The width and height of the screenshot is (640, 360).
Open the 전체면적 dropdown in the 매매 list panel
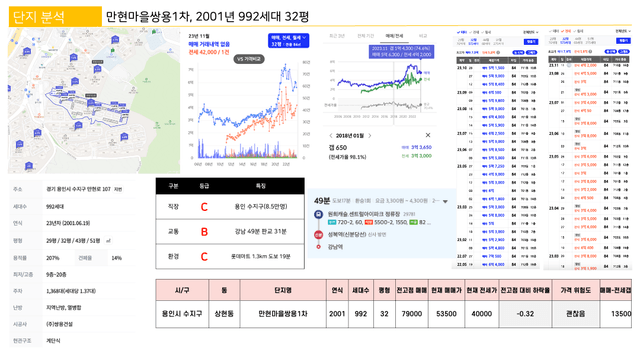tap(531, 32)
